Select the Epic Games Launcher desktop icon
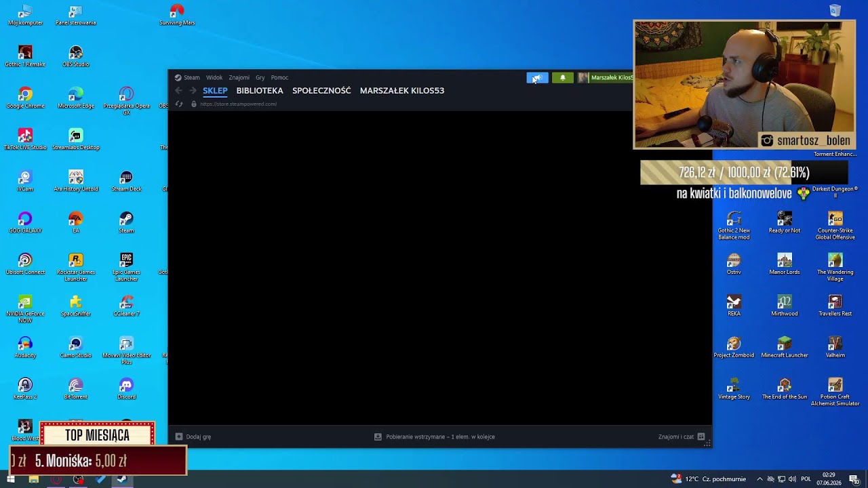Image resolution: width=868 pixels, height=488 pixels. point(126,268)
